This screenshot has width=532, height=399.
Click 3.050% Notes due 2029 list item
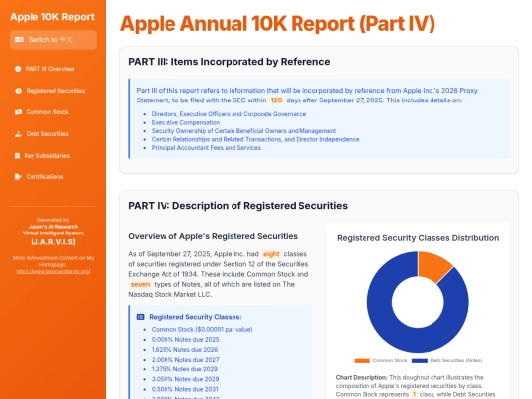tap(185, 379)
